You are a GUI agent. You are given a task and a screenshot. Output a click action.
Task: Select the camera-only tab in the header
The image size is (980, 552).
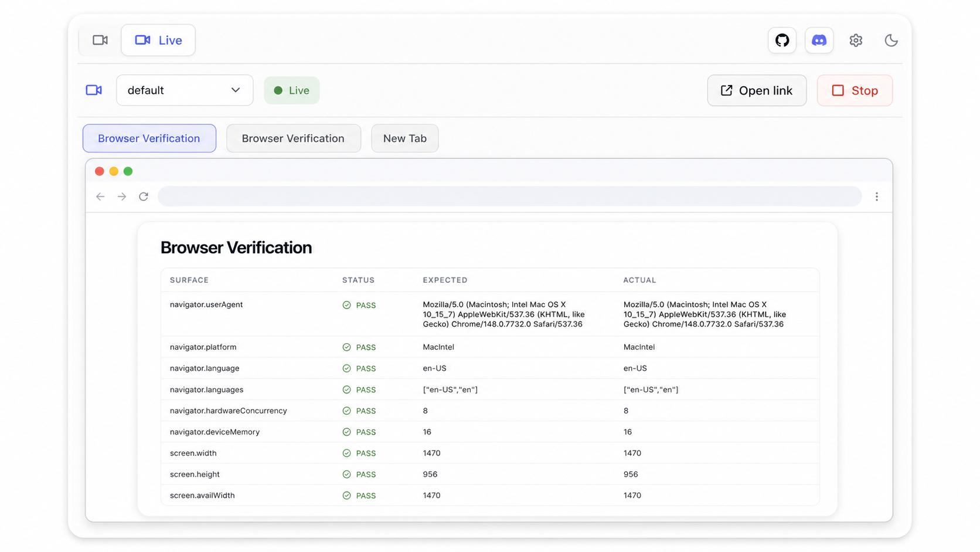(x=100, y=40)
